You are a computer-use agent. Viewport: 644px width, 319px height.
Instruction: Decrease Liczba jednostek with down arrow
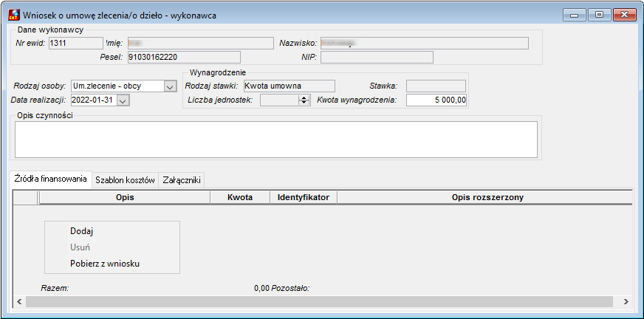(x=304, y=103)
